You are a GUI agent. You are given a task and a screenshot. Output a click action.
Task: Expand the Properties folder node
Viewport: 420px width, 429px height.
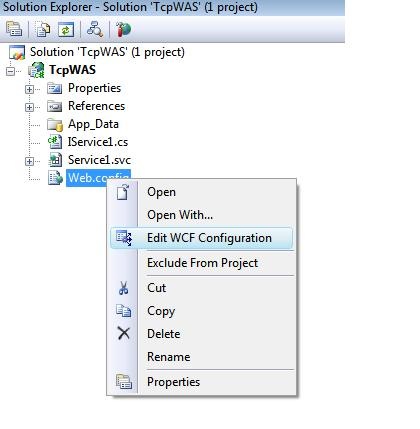click(29, 89)
